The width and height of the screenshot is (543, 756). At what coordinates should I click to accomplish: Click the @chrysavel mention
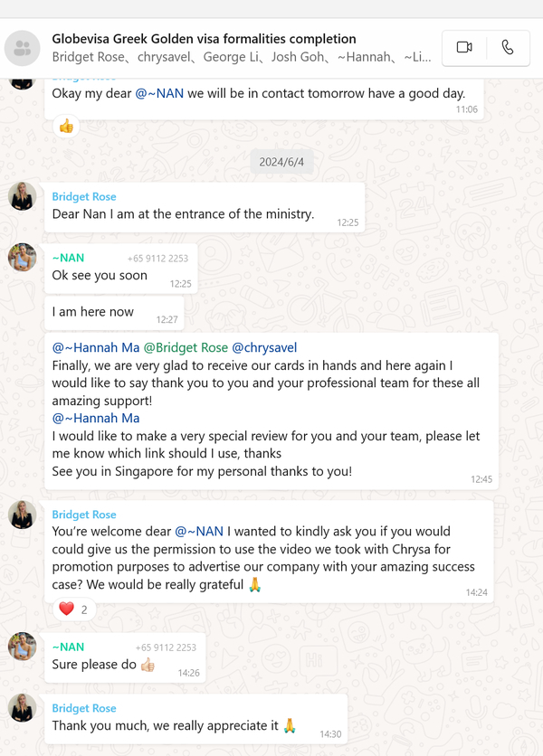click(264, 347)
